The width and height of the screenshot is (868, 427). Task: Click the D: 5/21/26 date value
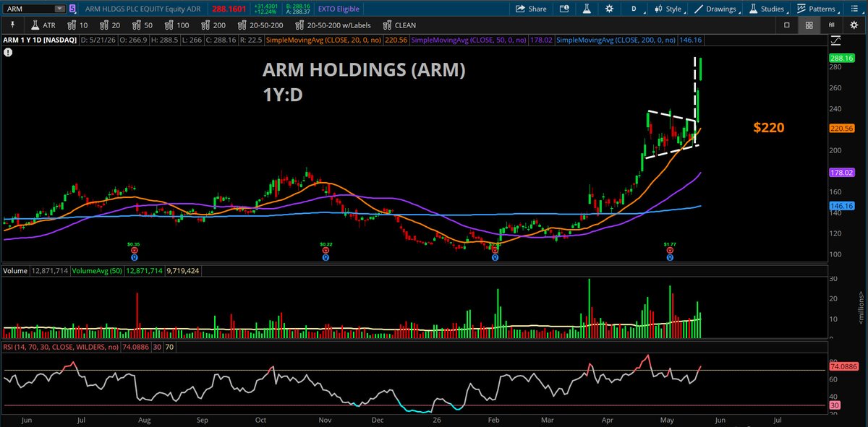pyautogui.click(x=97, y=40)
